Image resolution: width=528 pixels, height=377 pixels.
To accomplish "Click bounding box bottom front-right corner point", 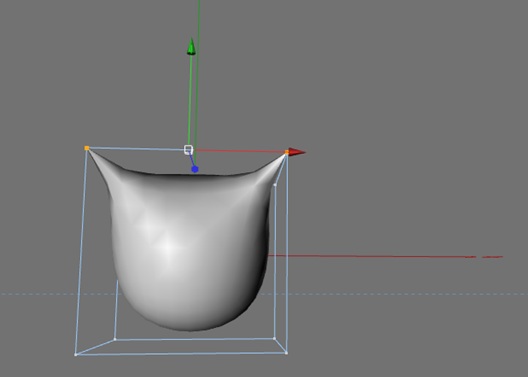I will pyautogui.click(x=286, y=353).
